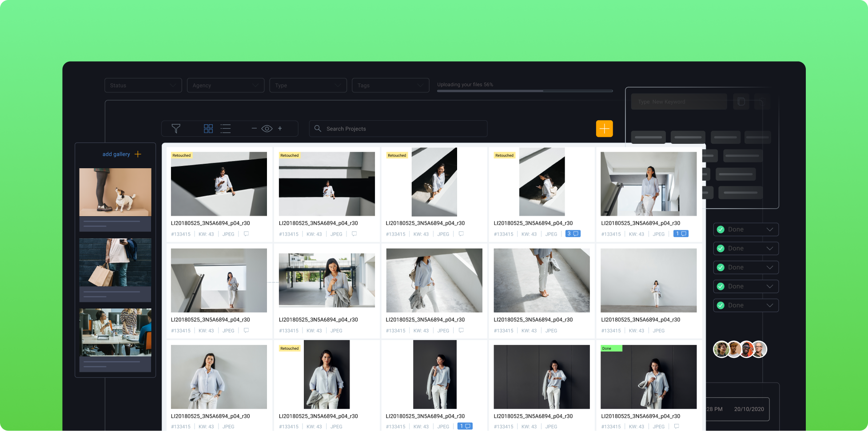The image size is (868, 431).
Task: Select close-up woman photo with glass building behind
Action: pyautogui.click(x=327, y=281)
